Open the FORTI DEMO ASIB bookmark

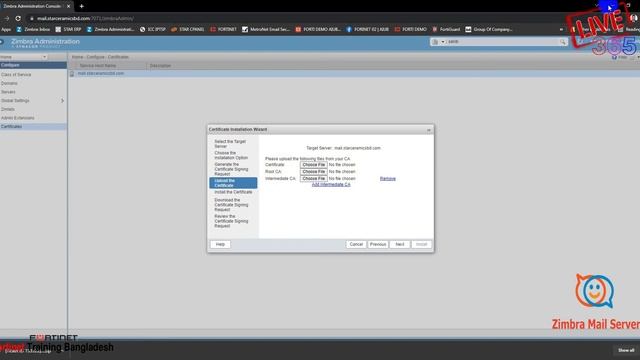tap(318, 29)
